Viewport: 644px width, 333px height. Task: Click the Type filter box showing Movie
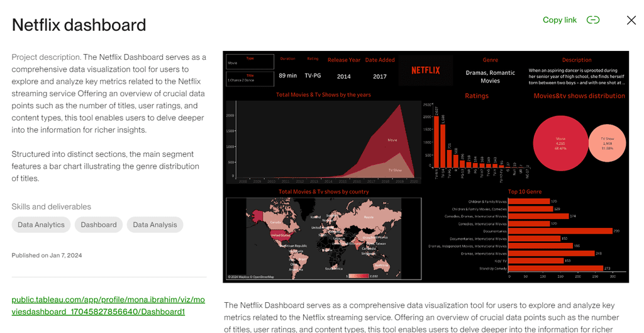tap(250, 62)
